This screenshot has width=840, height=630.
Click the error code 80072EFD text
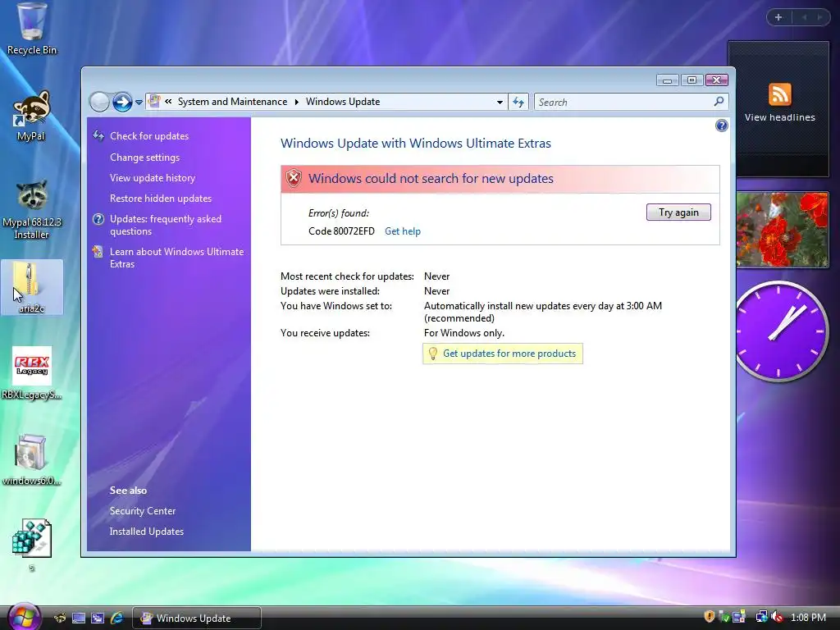click(341, 231)
